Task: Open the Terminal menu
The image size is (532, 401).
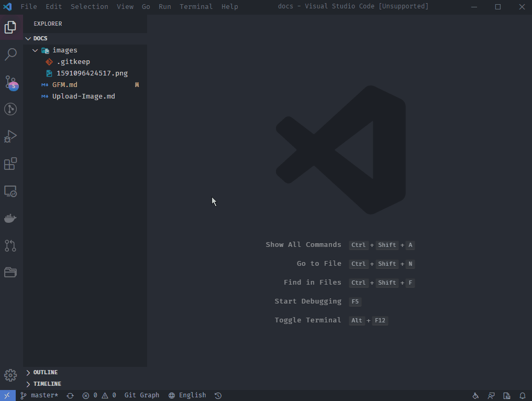Action: (196, 6)
